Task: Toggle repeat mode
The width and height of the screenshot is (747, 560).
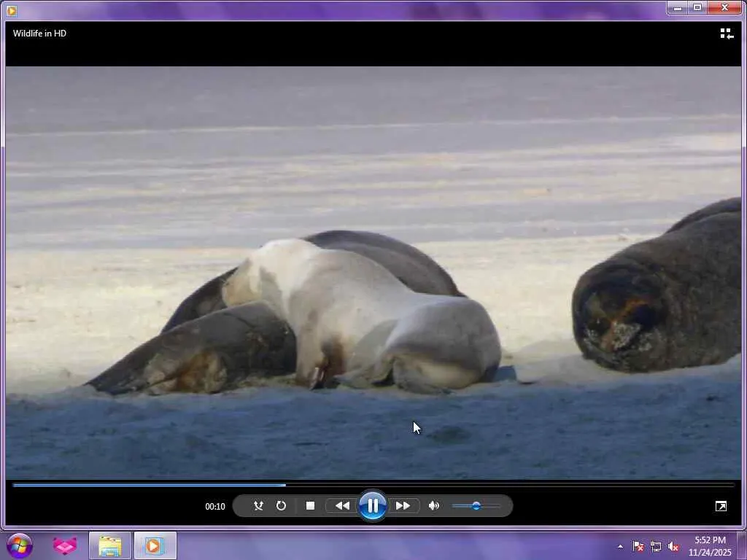Action: [281, 505]
